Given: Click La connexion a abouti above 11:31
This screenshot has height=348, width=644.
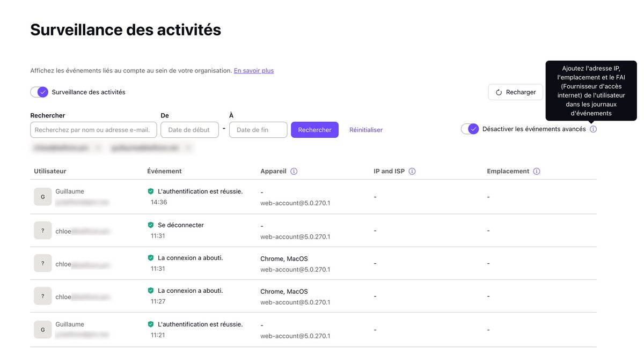Looking at the screenshot, I should coord(191,258).
